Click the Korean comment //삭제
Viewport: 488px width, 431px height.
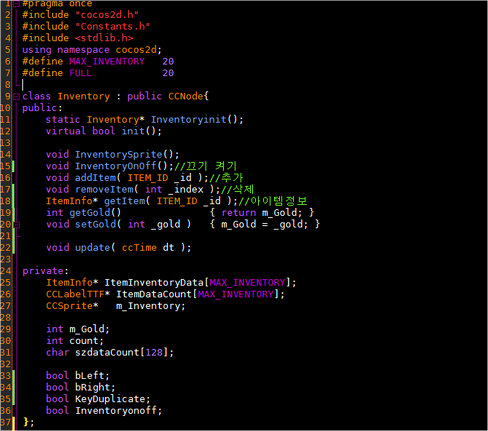(x=237, y=189)
